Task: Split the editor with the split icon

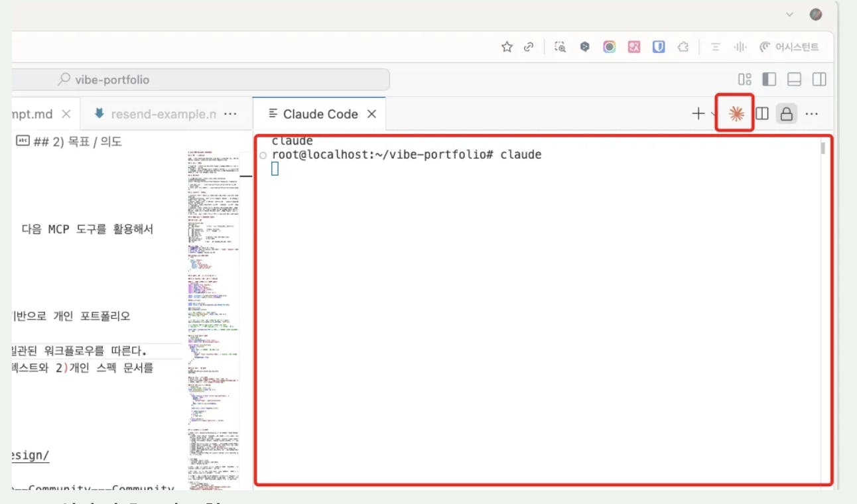Action: pyautogui.click(x=762, y=114)
